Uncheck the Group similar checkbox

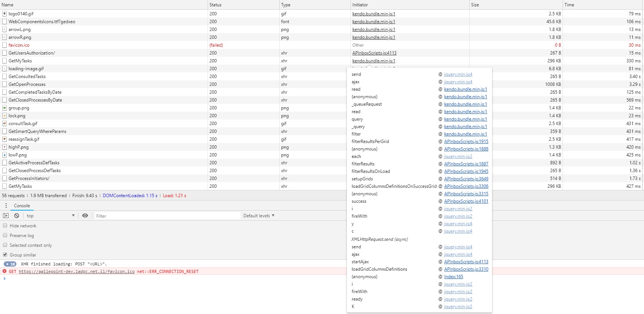5,255
